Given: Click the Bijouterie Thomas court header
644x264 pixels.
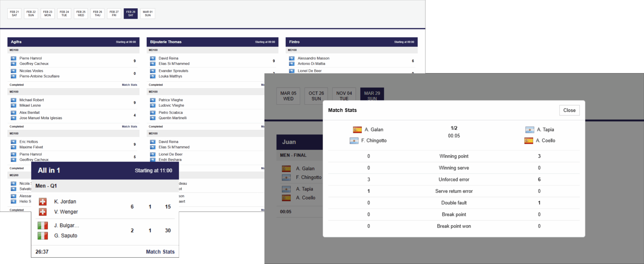Looking at the screenshot, I should pyautogui.click(x=212, y=42).
